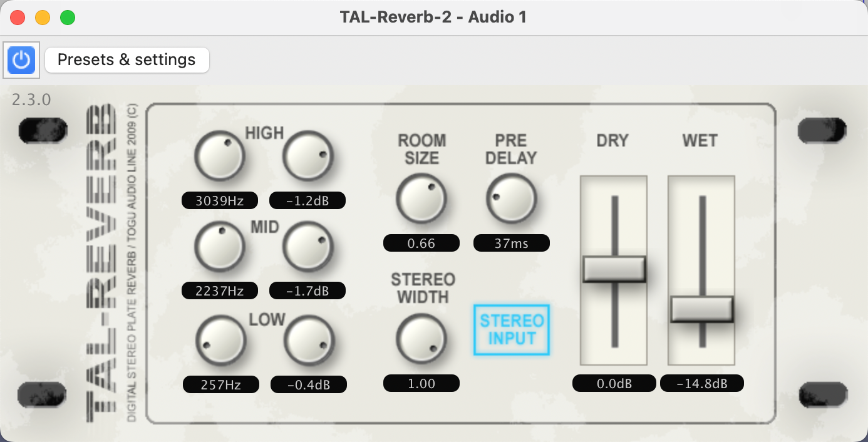Click the -1.7dB mid gain value
Image resolution: width=868 pixels, height=442 pixels.
[x=307, y=290]
